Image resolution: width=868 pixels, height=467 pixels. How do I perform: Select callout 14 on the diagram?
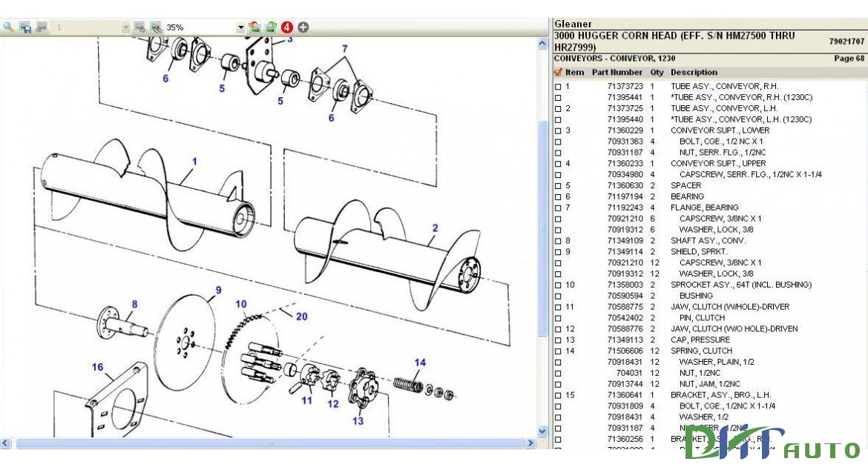point(420,362)
